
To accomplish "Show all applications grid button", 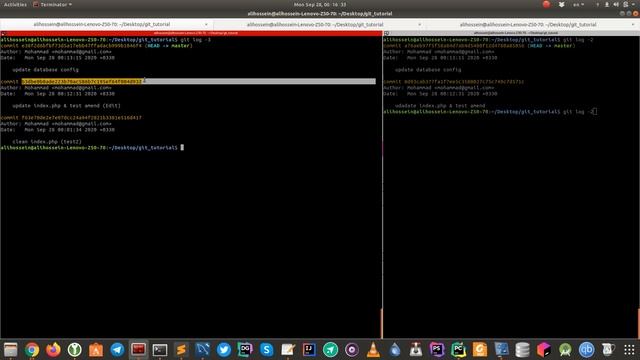I will click(x=629, y=349).
